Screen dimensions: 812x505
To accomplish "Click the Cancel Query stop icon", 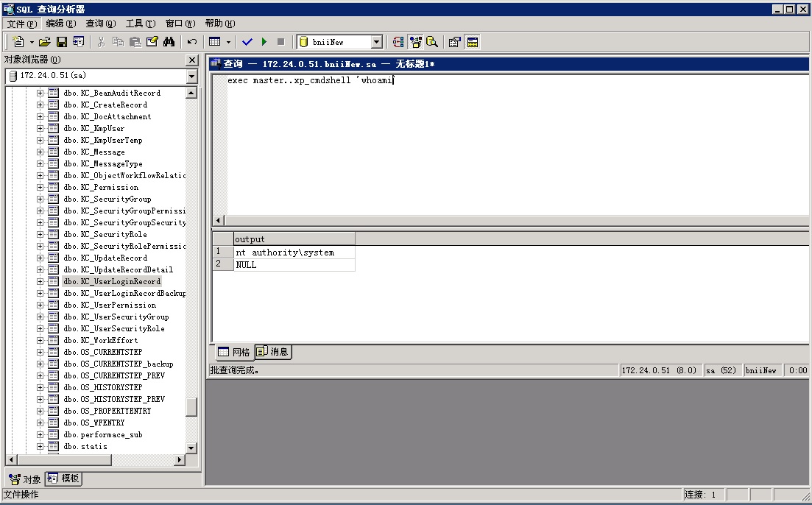I will tap(280, 42).
